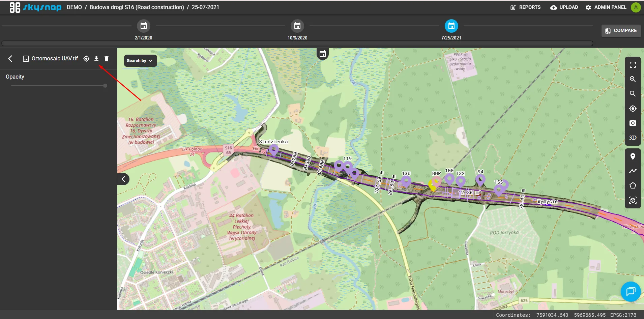Collapse the left side panel

[123, 179]
